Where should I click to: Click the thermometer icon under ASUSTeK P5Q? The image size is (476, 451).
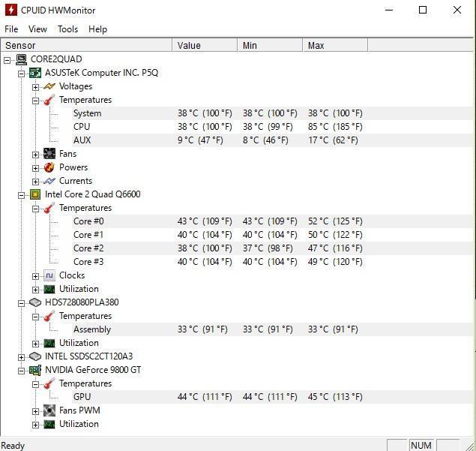[x=49, y=100]
